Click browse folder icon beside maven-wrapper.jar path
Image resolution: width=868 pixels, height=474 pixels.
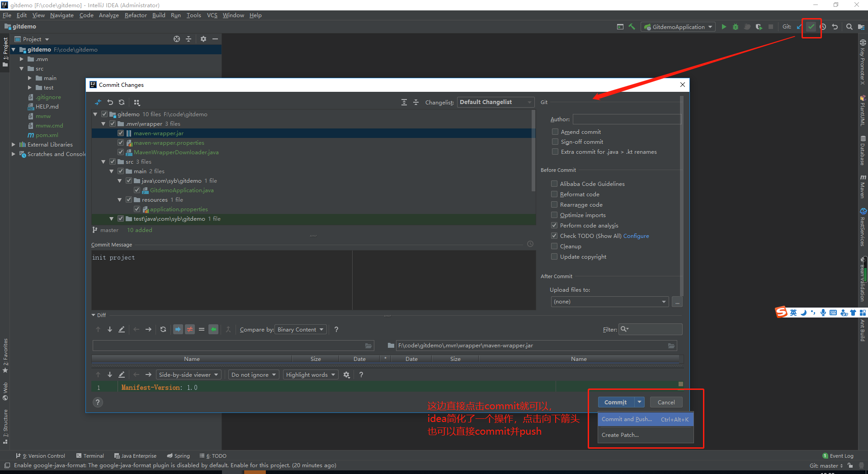(671, 346)
